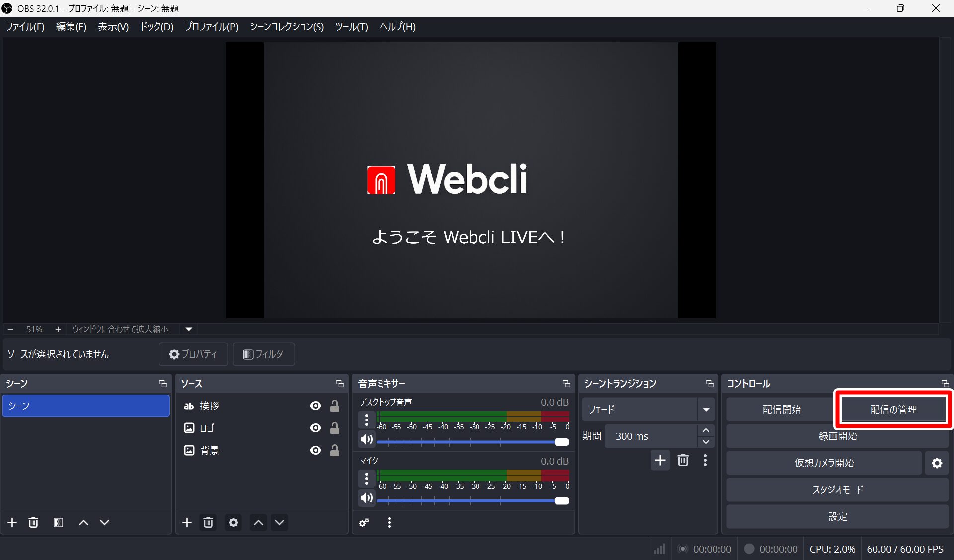Viewport: 954px width, 560px height.
Task: Open preview scaling dropdown arrow
Action: (189, 329)
